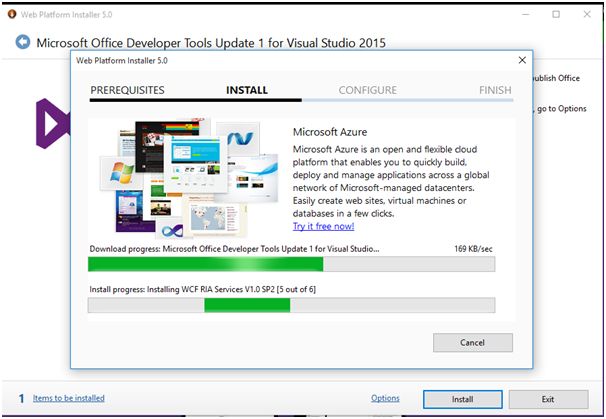Close the Web Platform Installer 5.0 dialog
Screen dimensions: 606x419
point(522,60)
